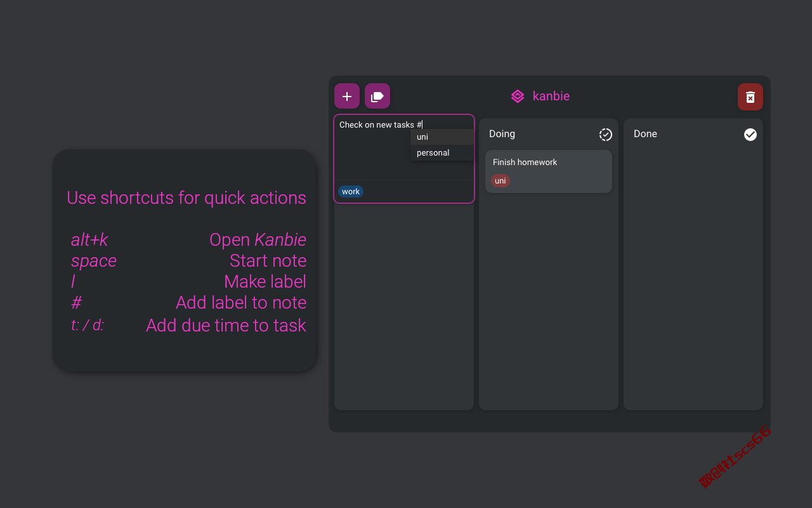Open the labels manager icon
The height and width of the screenshot is (508, 812).
377,97
